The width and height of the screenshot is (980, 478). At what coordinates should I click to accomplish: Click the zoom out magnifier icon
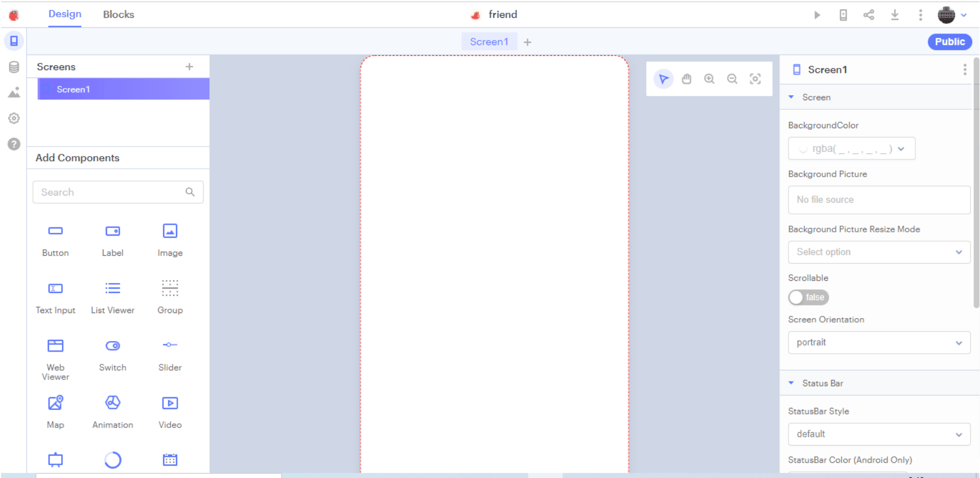[732, 79]
